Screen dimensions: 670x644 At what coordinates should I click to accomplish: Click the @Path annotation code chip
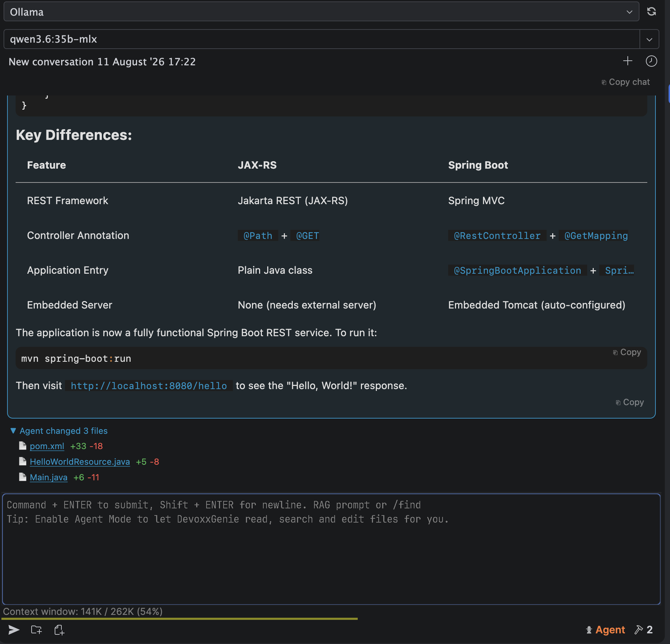[258, 236]
